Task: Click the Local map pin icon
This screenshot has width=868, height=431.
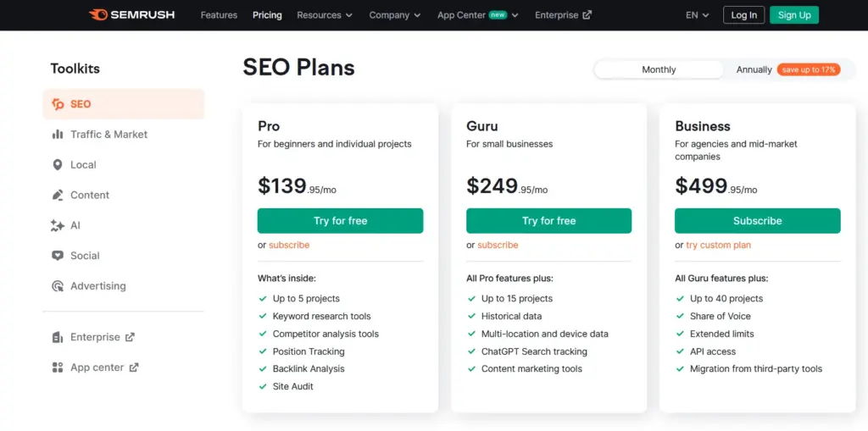Action: coord(58,165)
